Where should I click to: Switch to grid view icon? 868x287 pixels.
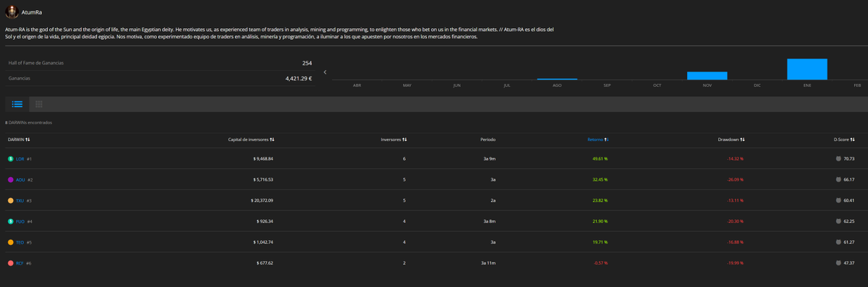coord(39,104)
